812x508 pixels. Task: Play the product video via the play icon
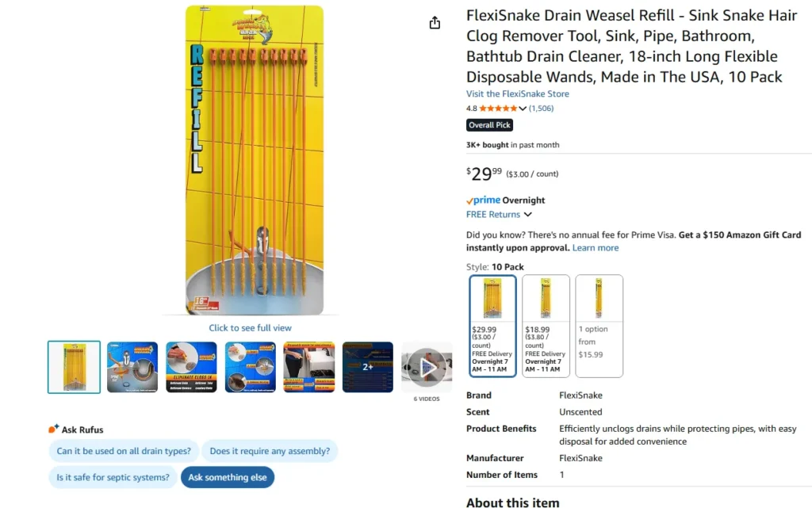point(427,367)
